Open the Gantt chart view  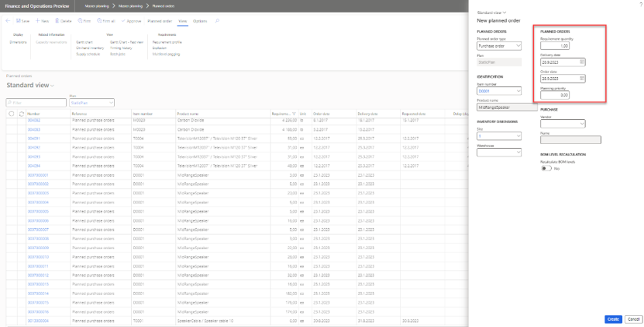84,42
